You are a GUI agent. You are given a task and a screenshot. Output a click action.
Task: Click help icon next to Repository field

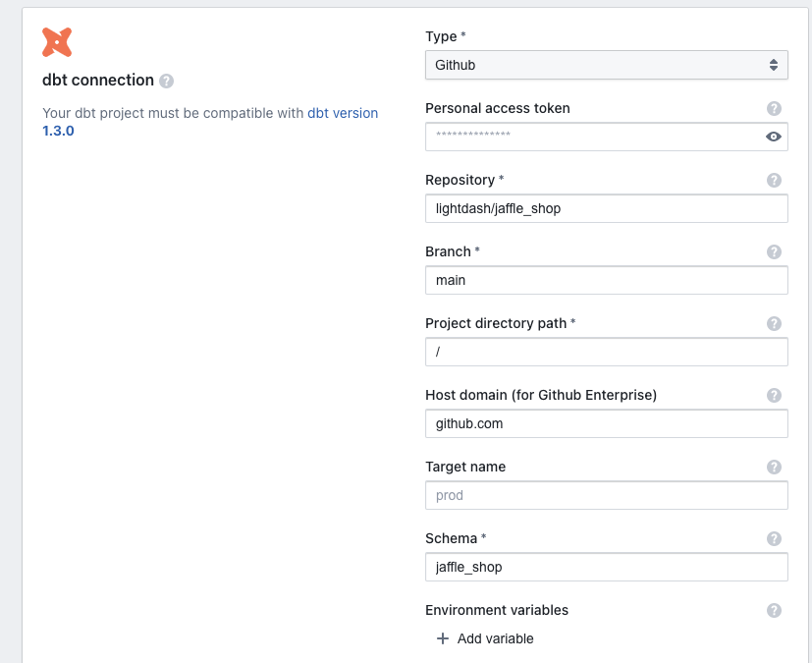click(x=774, y=180)
